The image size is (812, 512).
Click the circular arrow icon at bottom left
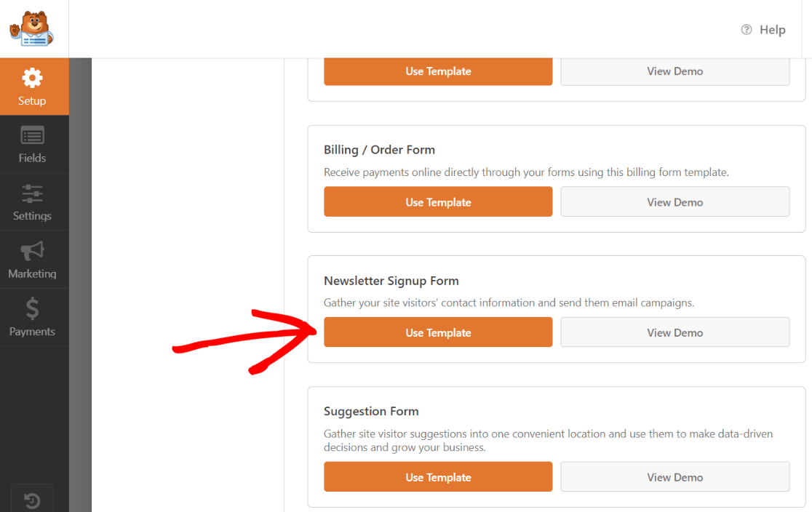(x=32, y=500)
